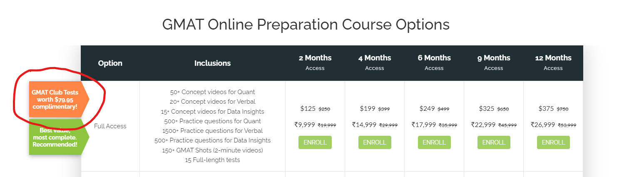Click the Inclusions column header

click(x=212, y=63)
